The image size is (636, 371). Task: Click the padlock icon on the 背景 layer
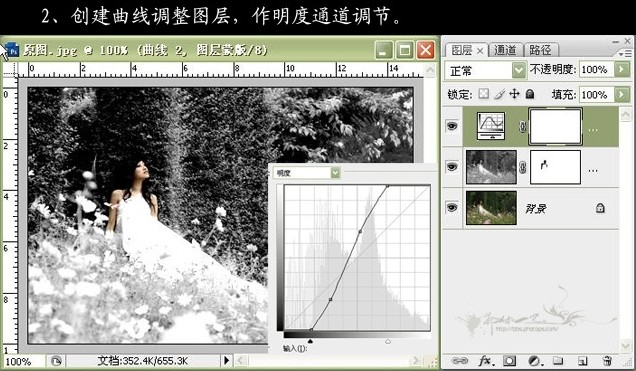coord(600,208)
